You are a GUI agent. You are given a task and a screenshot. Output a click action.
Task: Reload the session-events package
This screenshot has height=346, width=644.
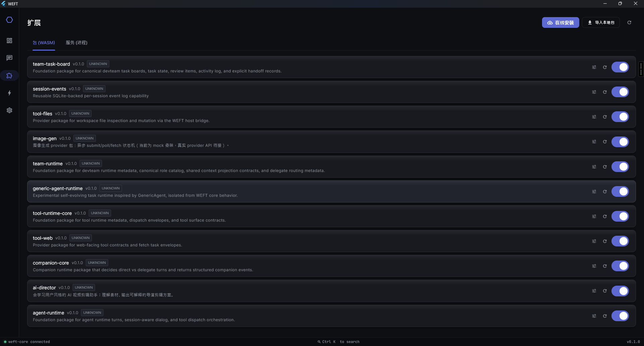tap(605, 92)
